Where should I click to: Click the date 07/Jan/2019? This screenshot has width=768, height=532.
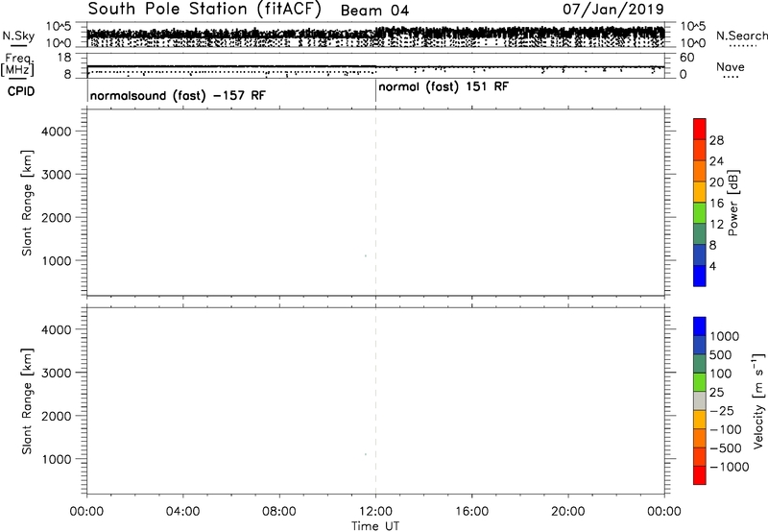click(x=612, y=10)
